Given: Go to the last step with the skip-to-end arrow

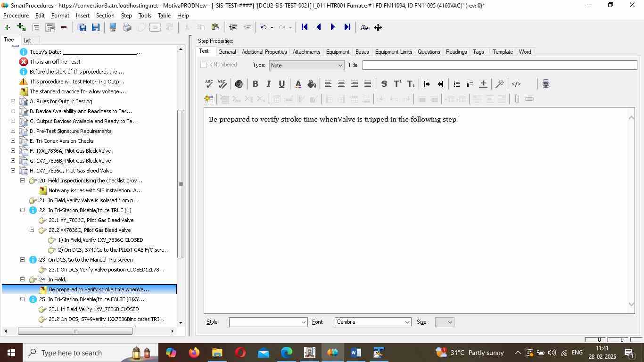Looking at the screenshot, I should tap(347, 27).
